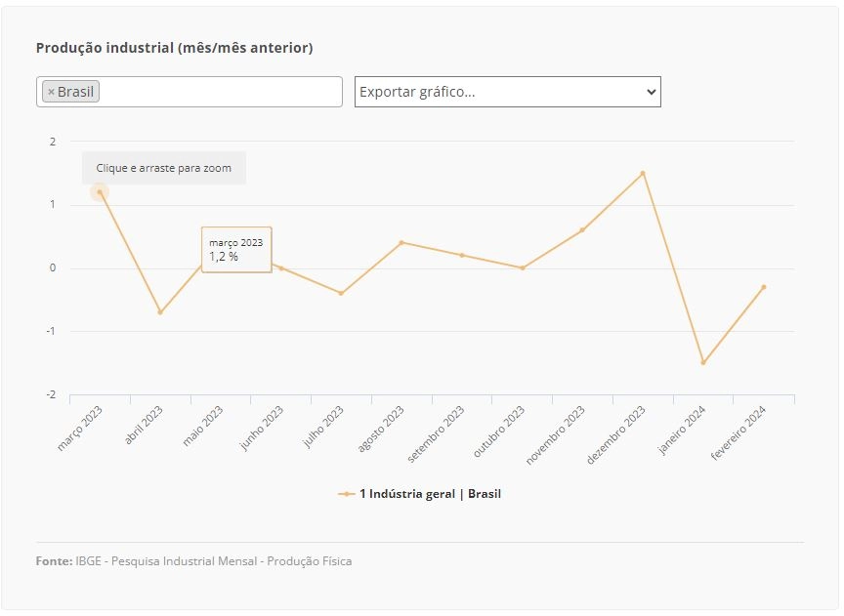Click the julho 2023 data point
The image size is (844, 616).
(x=341, y=293)
